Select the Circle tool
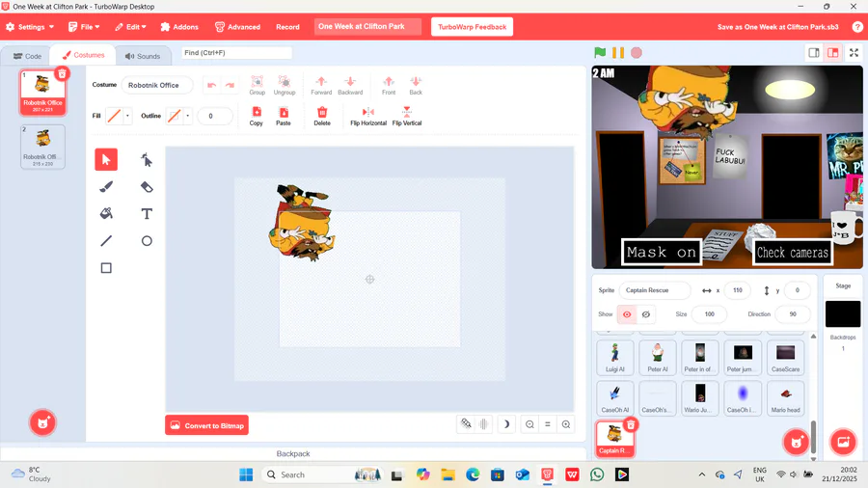 147,241
